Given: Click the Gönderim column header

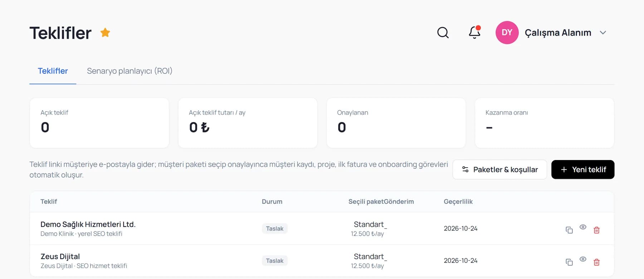Looking at the screenshot, I should (x=399, y=202).
